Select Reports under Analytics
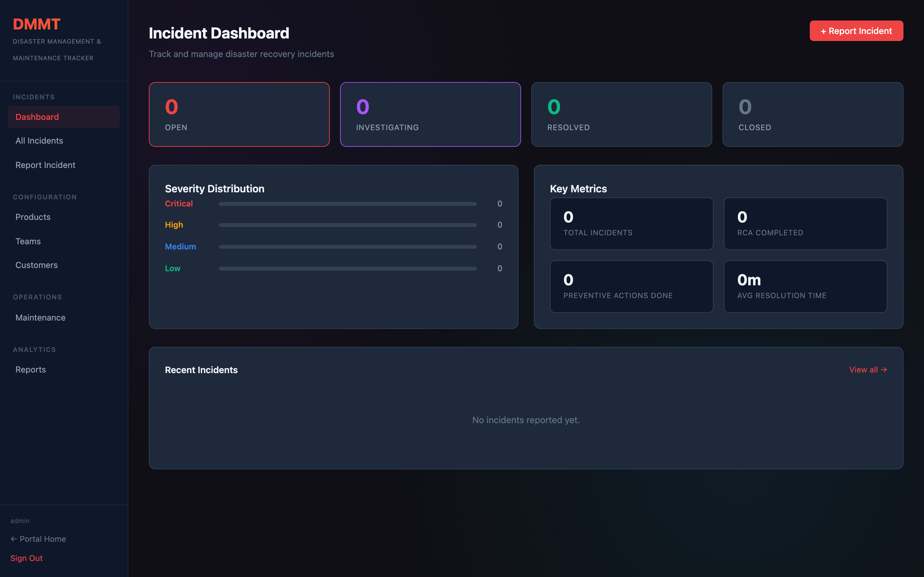924x577 pixels. tap(30, 369)
